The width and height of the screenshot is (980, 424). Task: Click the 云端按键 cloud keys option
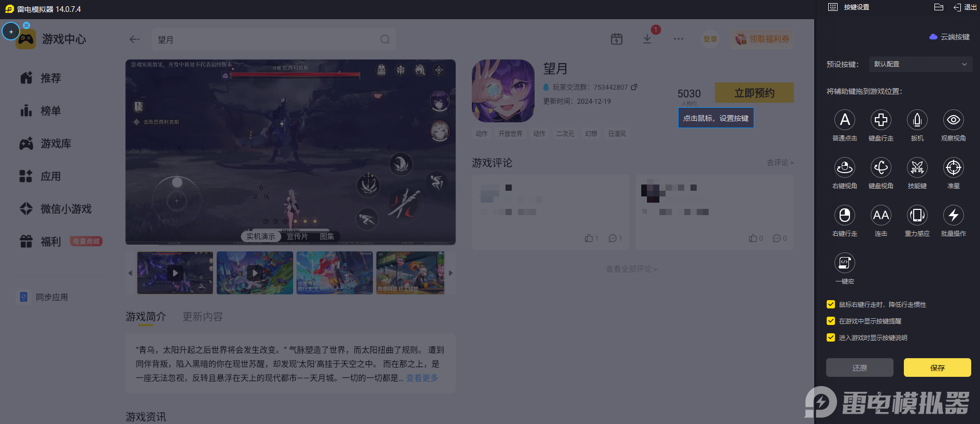coord(949,37)
